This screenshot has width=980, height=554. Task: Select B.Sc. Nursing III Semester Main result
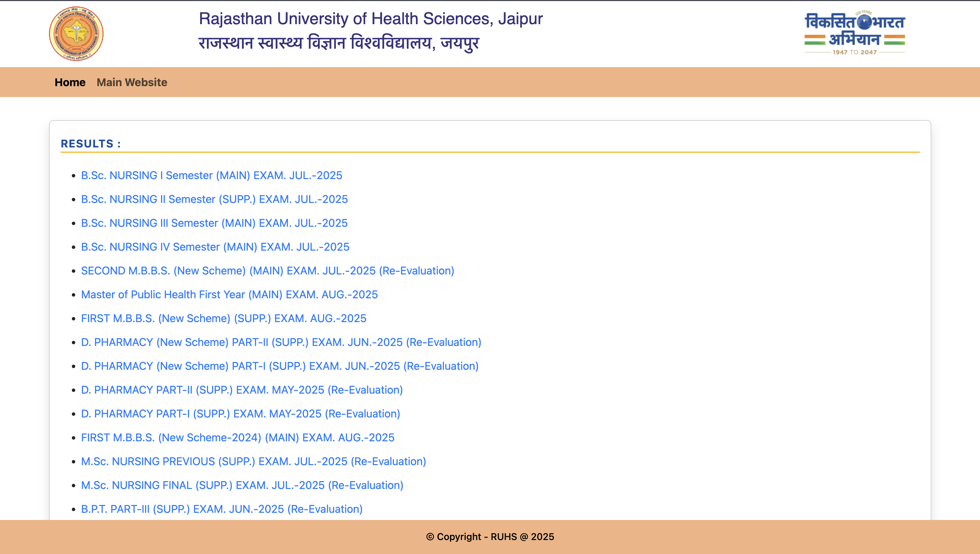214,223
